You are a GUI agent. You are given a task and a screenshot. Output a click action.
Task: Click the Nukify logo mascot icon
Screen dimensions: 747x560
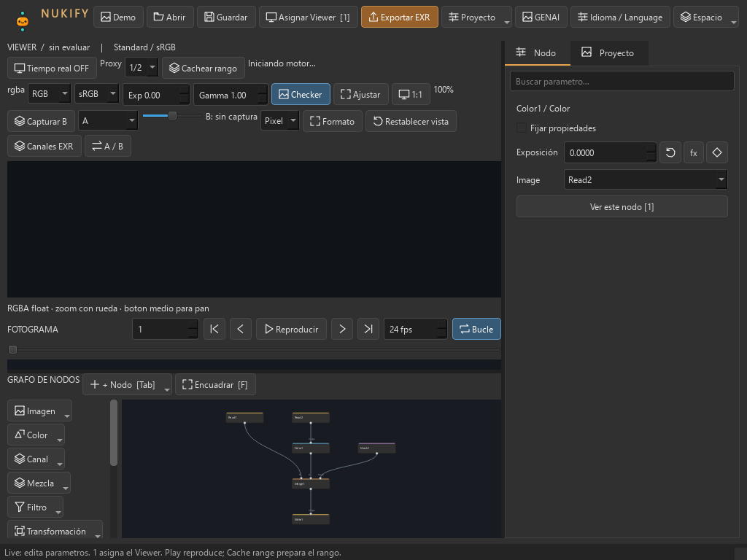(x=23, y=21)
